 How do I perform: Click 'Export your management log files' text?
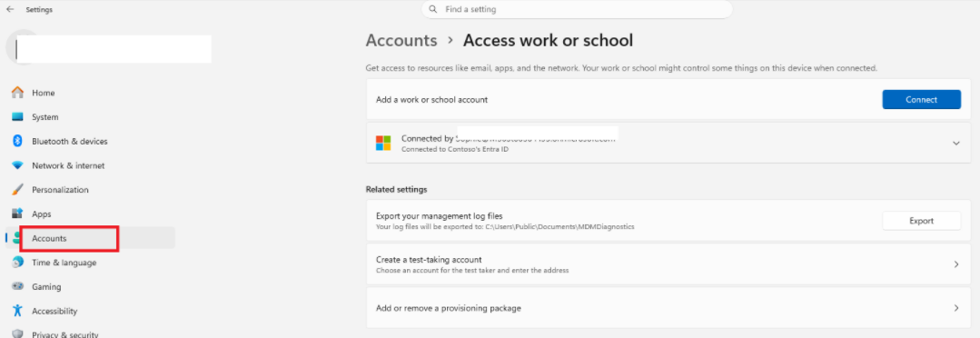click(x=440, y=216)
